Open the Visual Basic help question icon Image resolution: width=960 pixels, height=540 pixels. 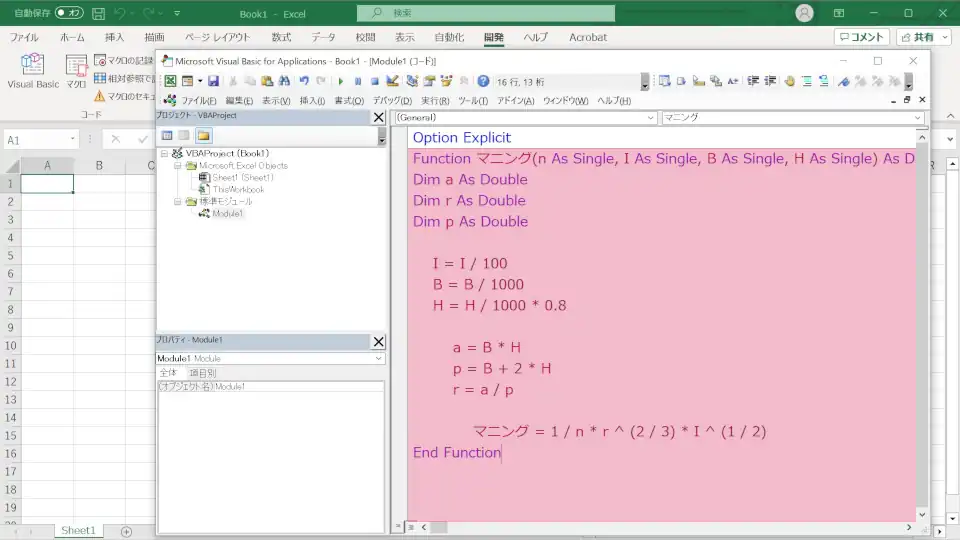(x=483, y=81)
